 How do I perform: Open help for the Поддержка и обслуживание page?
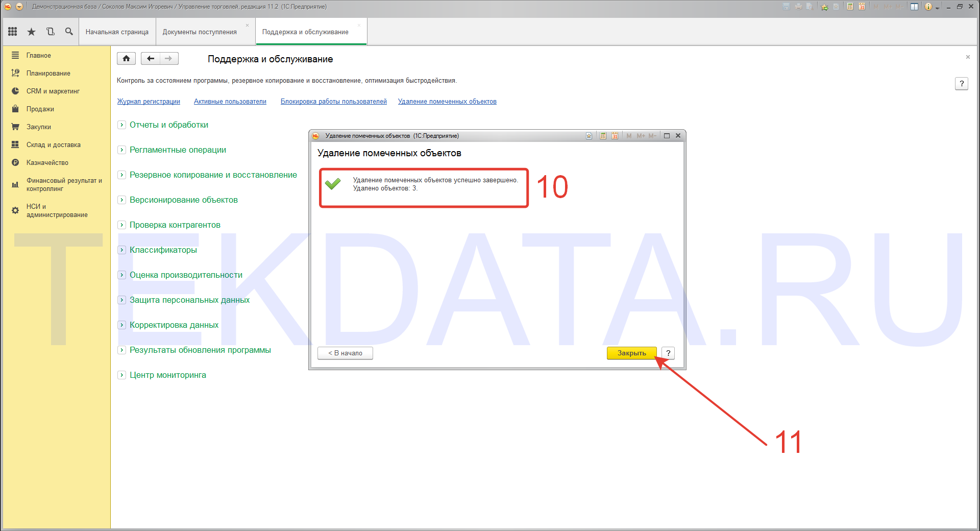[x=962, y=83]
